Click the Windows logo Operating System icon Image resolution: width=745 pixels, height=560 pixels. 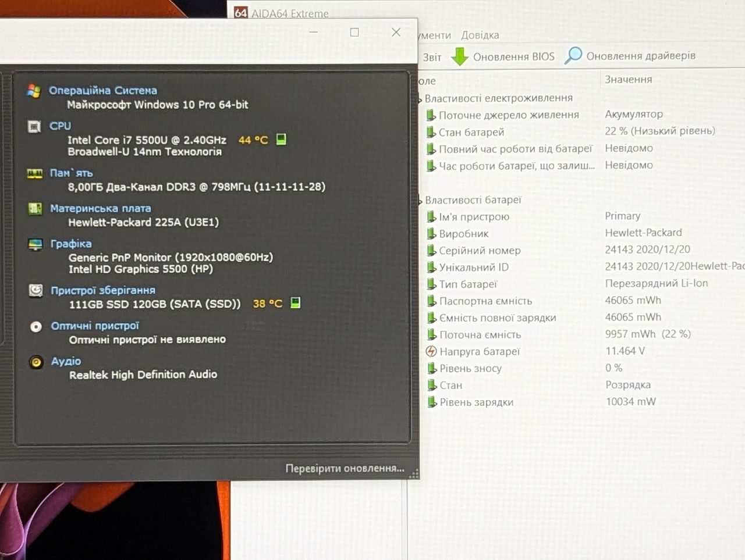(x=34, y=91)
